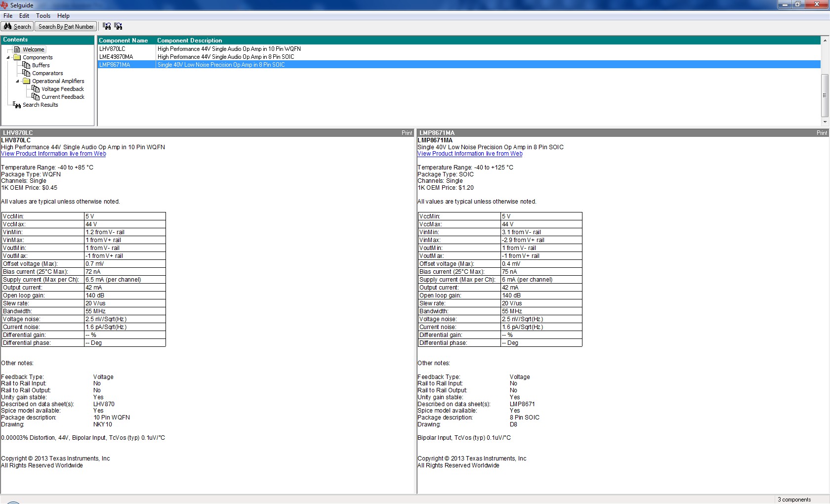Image resolution: width=830 pixels, height=504 pixels.
Task: Select the highlighted LMP8671MA row
Action: click(459, 65)
